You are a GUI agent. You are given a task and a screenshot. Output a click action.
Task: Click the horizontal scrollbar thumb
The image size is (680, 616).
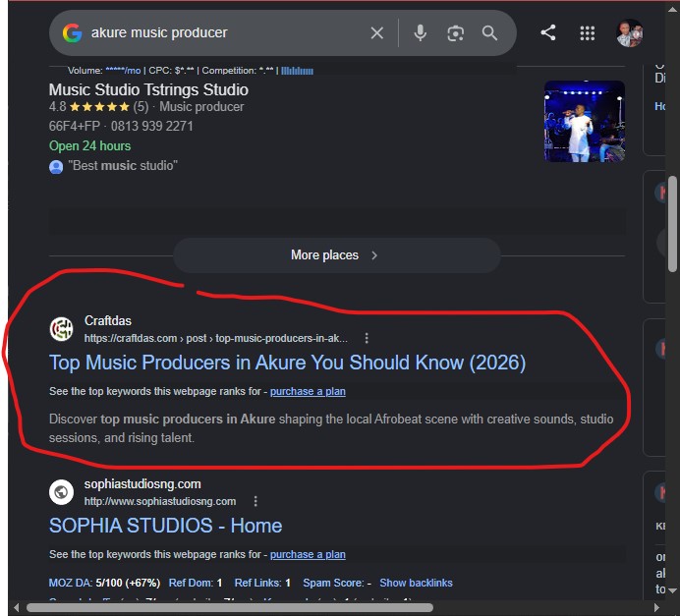230,607
